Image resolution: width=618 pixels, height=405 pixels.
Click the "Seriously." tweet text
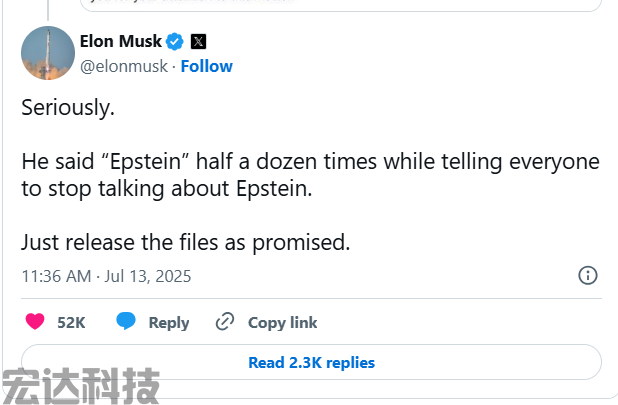(x=68, y=108)
